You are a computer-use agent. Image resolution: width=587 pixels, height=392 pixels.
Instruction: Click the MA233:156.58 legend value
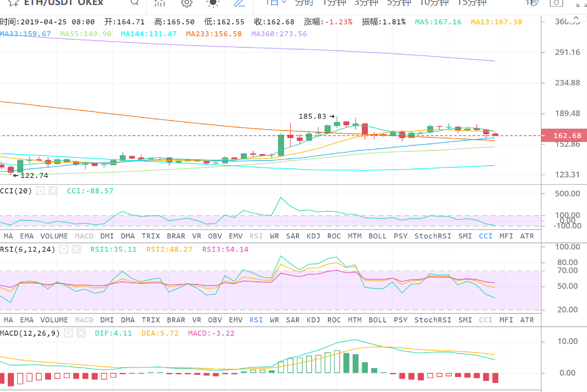pyautogui.click(x=214, y=34)
